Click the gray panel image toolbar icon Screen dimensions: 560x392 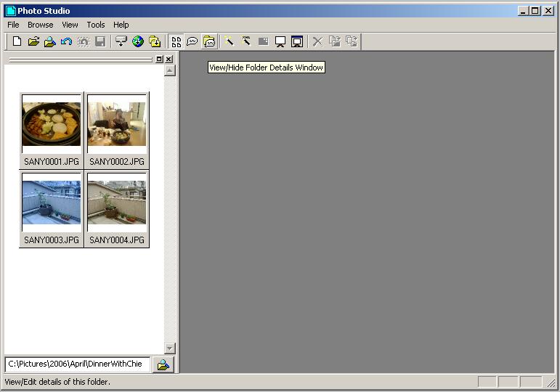pos(263,41)
